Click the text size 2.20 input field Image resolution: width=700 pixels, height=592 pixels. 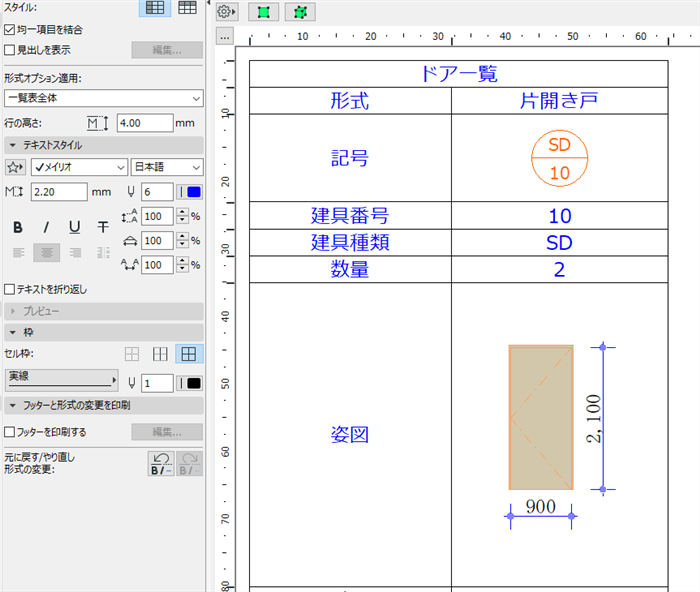pos(59,192)
